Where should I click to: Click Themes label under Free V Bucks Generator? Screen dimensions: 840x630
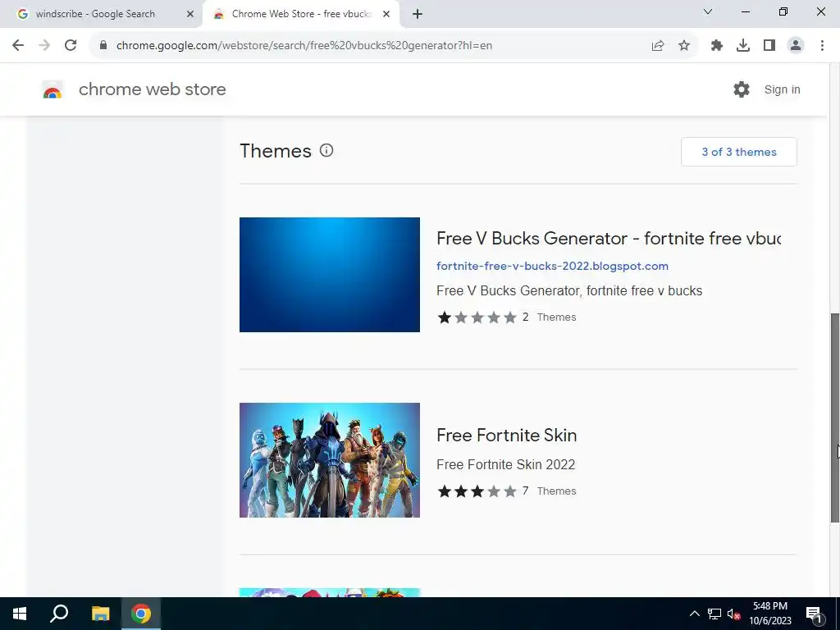[x=557, y=317]
